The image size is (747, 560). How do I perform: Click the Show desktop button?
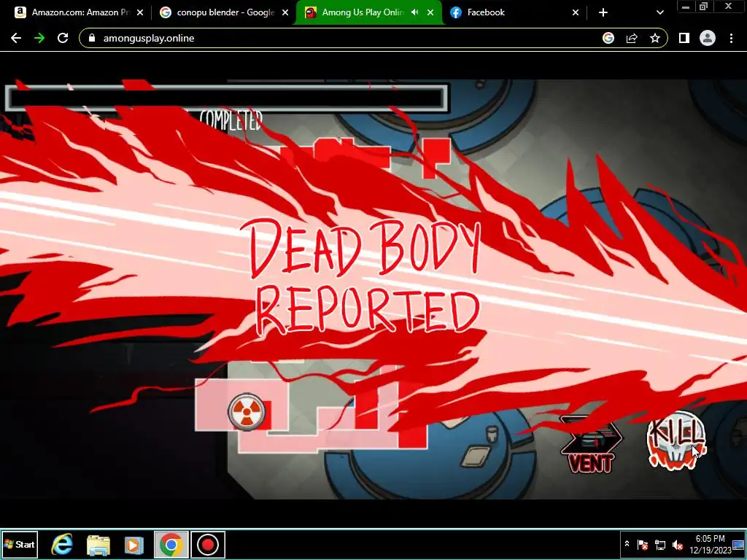click(739, 544)
